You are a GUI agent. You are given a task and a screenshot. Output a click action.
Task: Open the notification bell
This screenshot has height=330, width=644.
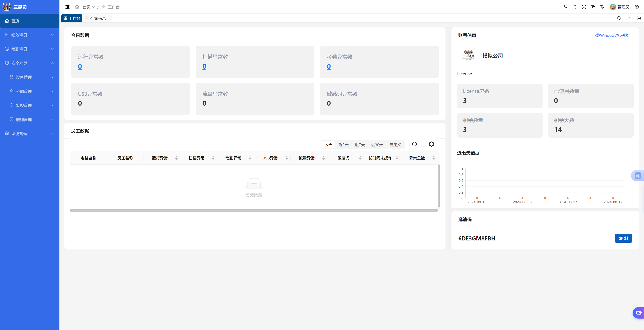pyautogui.click(x=575, y=7)
